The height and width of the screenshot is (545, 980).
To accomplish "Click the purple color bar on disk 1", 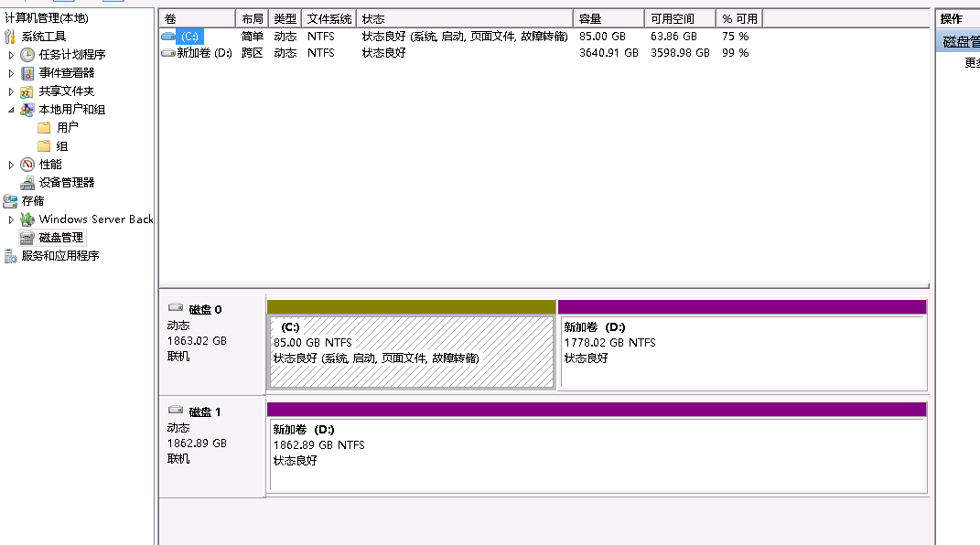I will (x=597, y=409).
